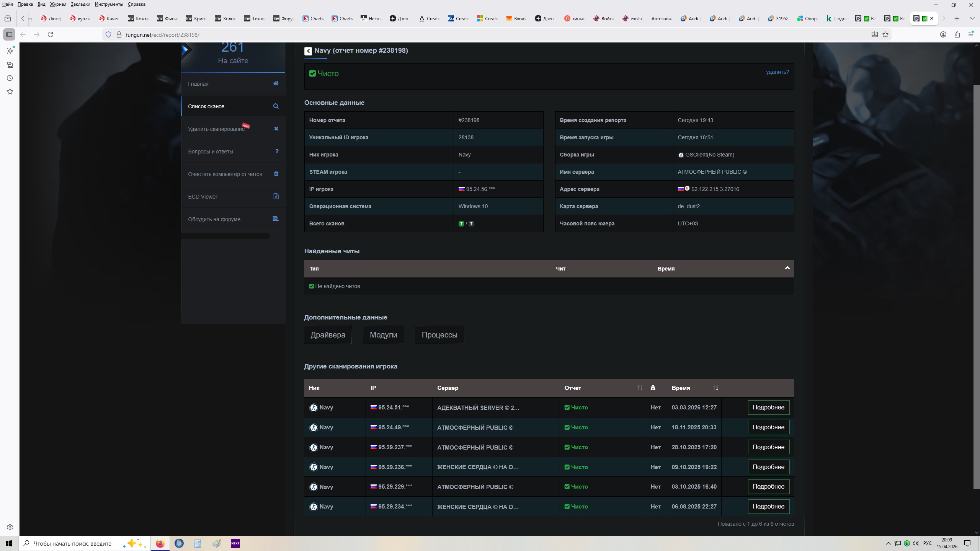
Task: Click the question mark icon in Вопросы и ответы
Action: click(277, 151)
